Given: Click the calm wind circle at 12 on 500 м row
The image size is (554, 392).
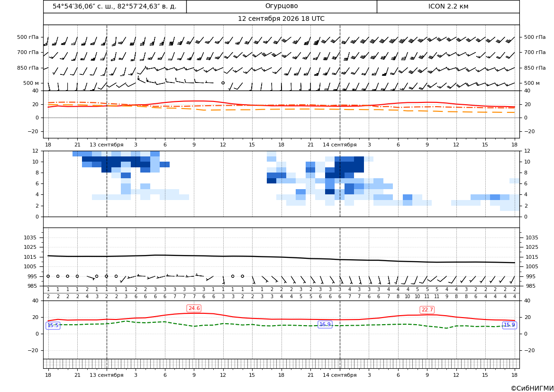Looking at the screenshot, I should point(223,83).
